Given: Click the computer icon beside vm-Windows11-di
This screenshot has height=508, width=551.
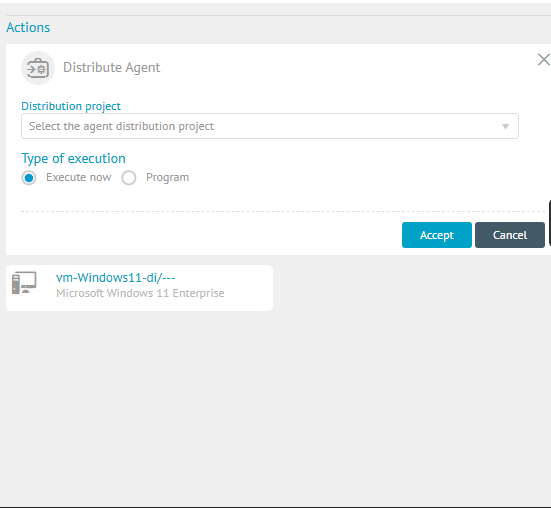Looking at the screenshot, I should [x=24, y=282].
